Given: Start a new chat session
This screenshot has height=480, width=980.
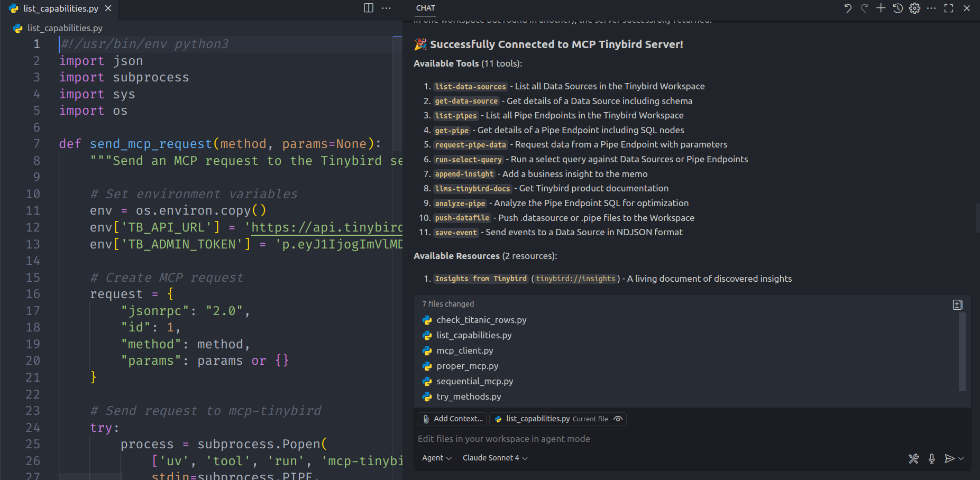Looking at the screenshot, I should coord(881,8).
